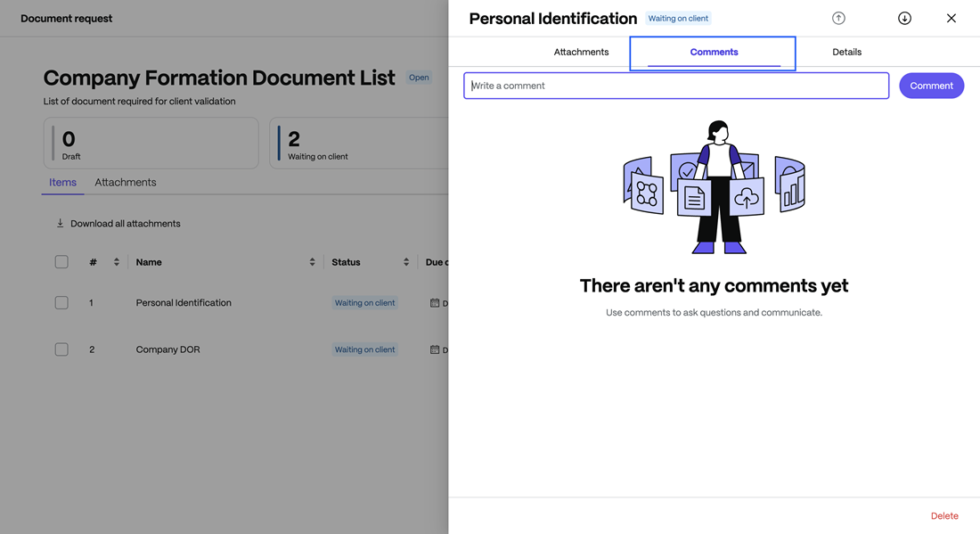Select the Waiting on client stats card
The height and width of the screenshot is (534, 980).
click(356, 143)
